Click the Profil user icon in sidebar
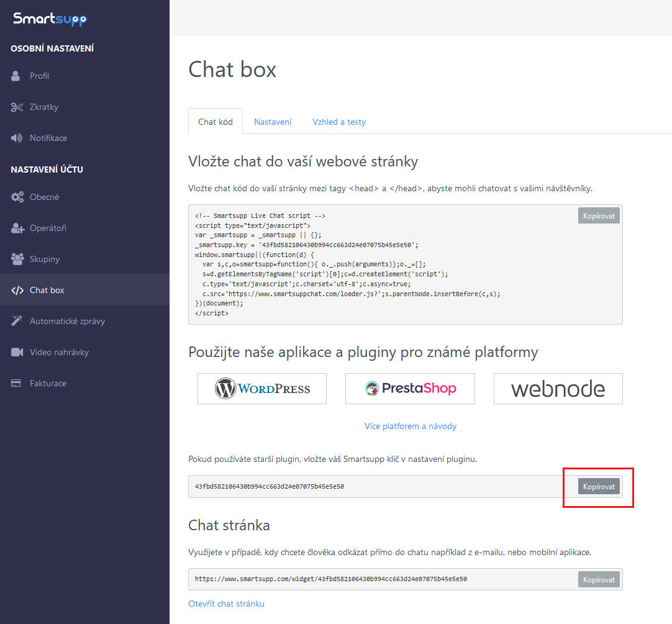The height and width of the screenshot is (624, 672). click(x=16, y=76)
